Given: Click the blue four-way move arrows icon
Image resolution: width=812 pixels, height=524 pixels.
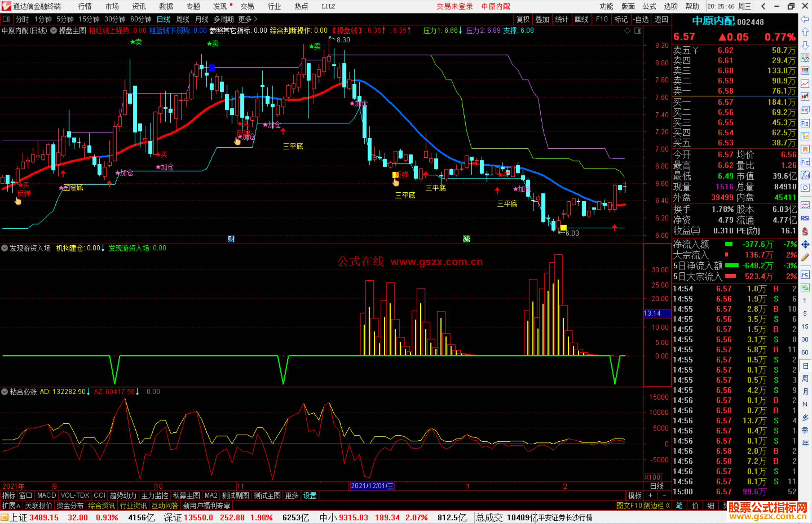Looking at the screenshot, I should pyautogui.click(x=805, y=245).
